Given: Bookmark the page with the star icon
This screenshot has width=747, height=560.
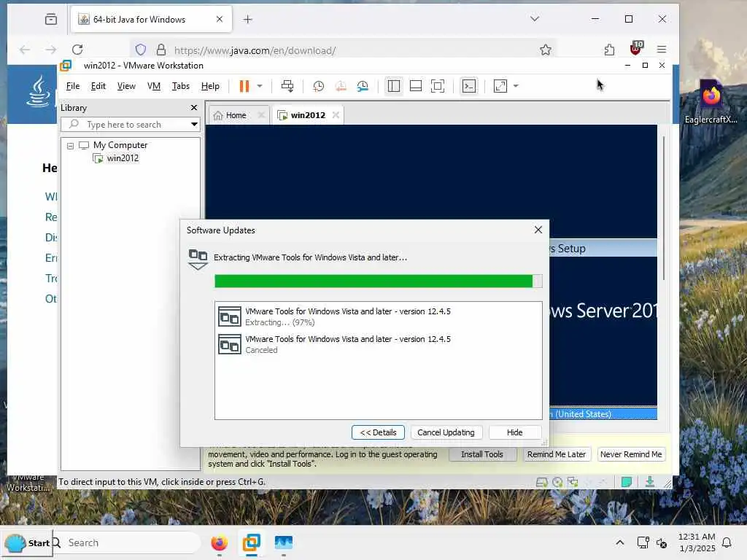Looking at the screenshot, I should tap(546, 50).
